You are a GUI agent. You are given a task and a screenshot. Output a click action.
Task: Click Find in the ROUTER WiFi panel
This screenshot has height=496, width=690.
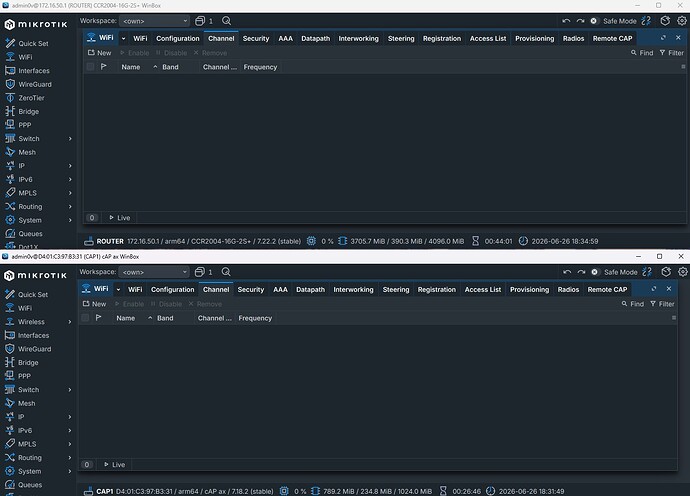click(x=642, y=53)
